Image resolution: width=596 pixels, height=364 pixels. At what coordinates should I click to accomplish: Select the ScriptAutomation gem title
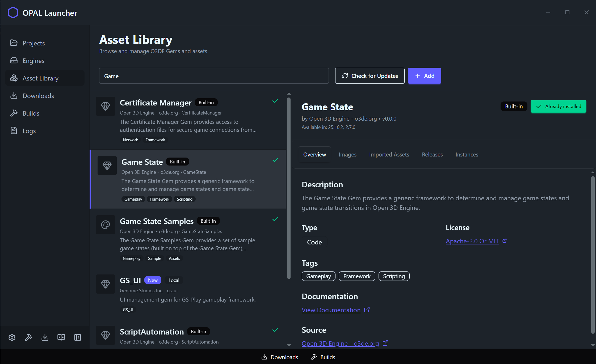[x=152, y=332]
